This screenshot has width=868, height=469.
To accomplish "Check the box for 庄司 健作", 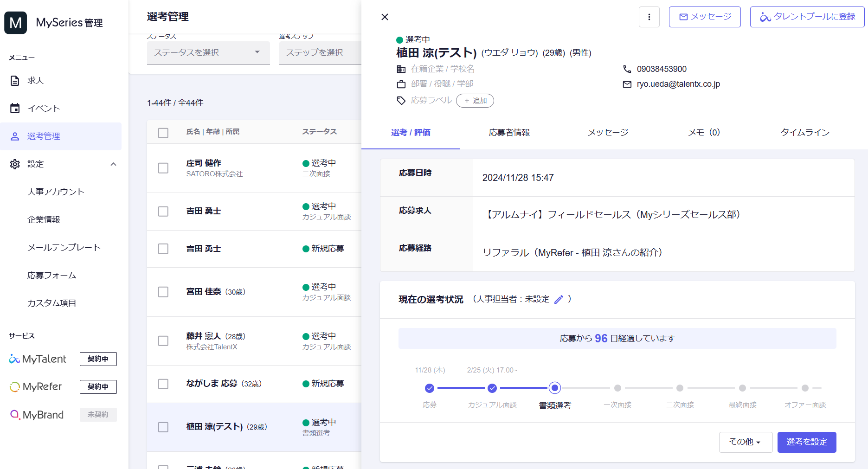I will 163,168.
